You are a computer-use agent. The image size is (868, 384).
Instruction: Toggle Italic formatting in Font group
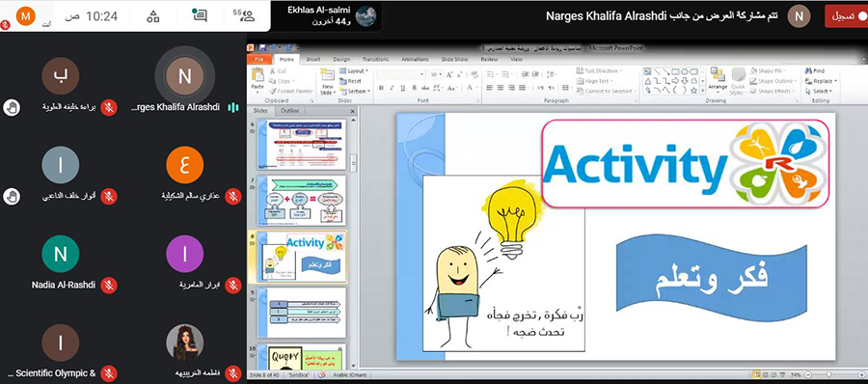tap(392, 88)
